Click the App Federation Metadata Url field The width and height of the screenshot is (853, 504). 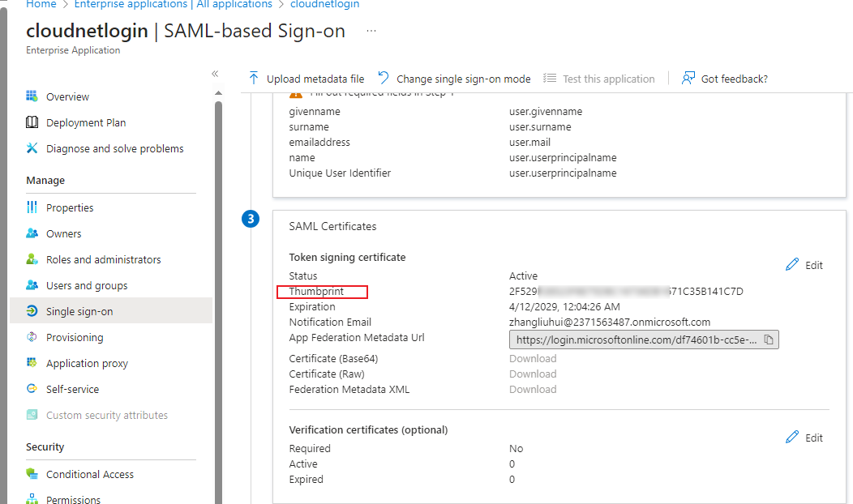click(644, 340)
